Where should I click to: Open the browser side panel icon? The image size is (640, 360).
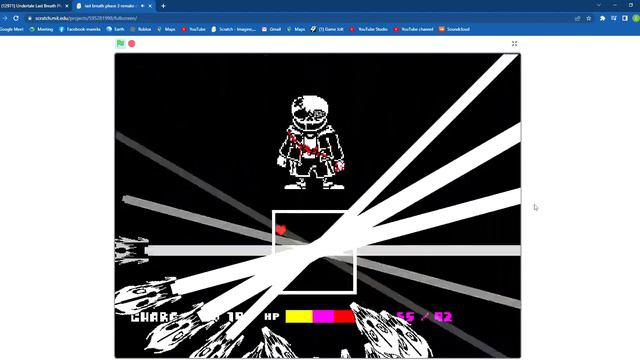click(x=625, y=18)
